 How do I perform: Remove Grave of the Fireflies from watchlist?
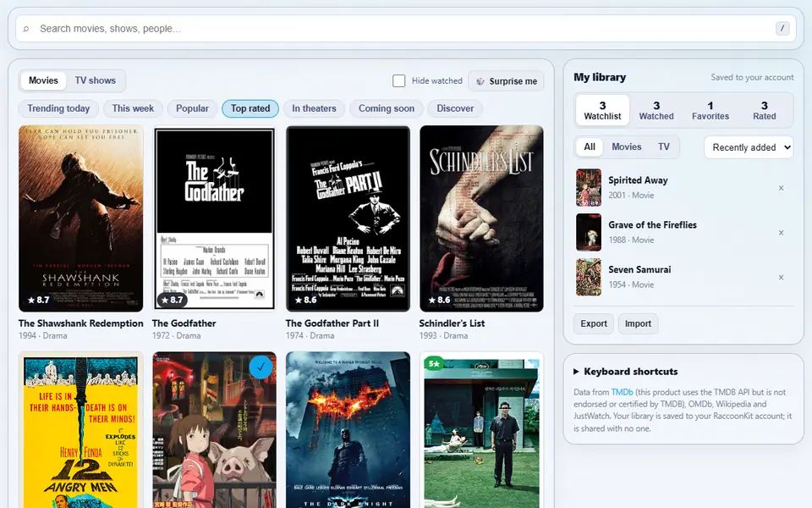(781, 233)
